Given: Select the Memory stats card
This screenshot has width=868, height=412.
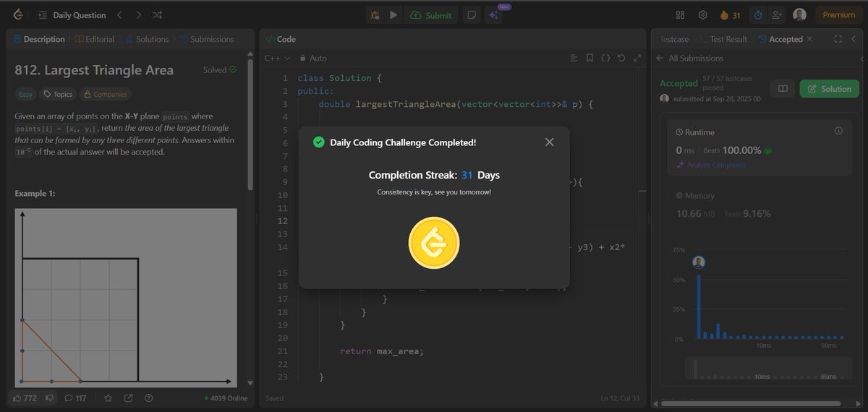Looking at the screenshot, I should (x=760, y=205).
